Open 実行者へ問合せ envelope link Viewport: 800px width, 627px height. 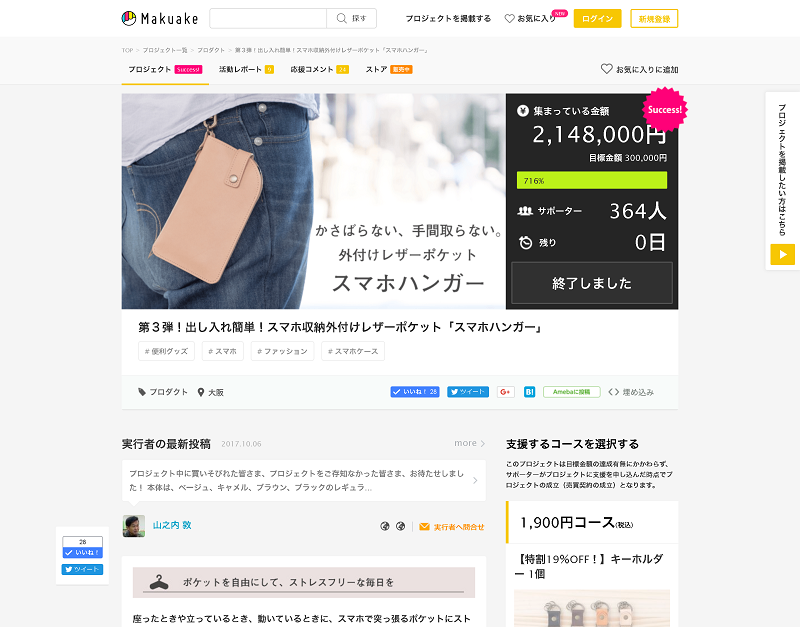point(452,526)
